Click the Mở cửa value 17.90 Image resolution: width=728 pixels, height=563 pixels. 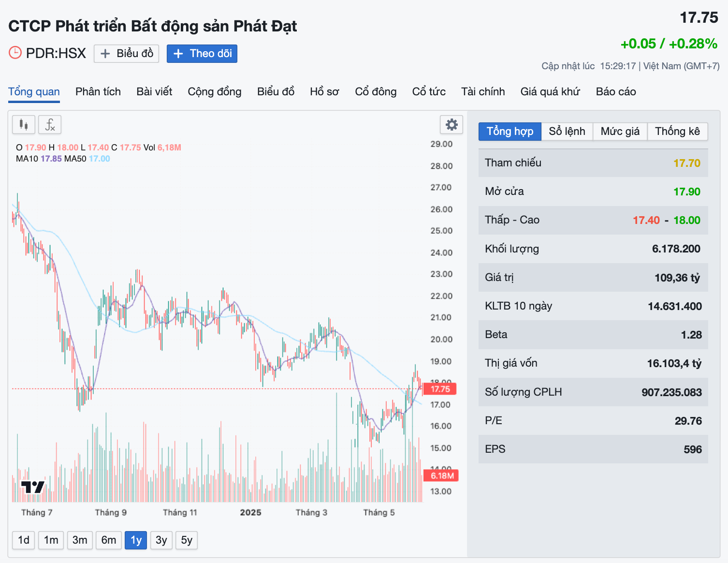tap(687, 192)
